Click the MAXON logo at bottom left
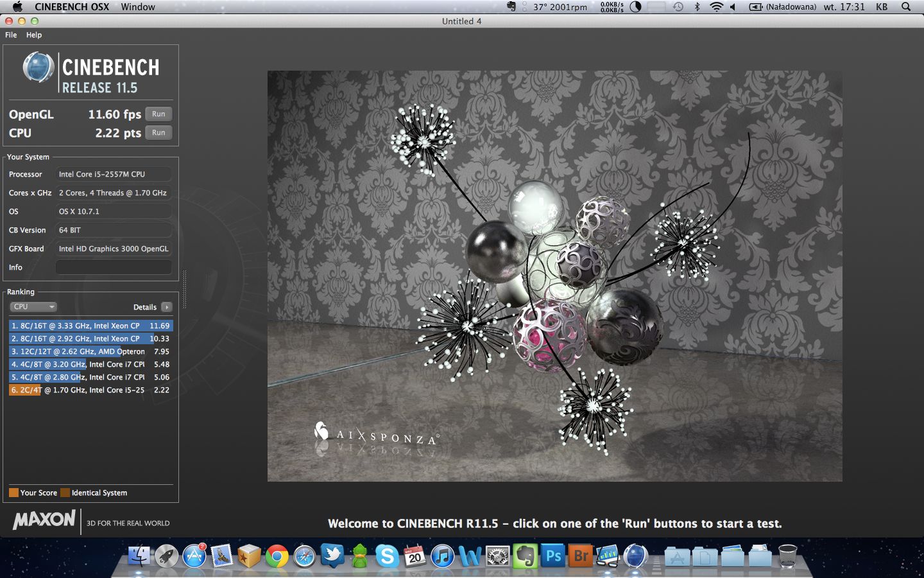924x578 pixels. tap(44, 520)
